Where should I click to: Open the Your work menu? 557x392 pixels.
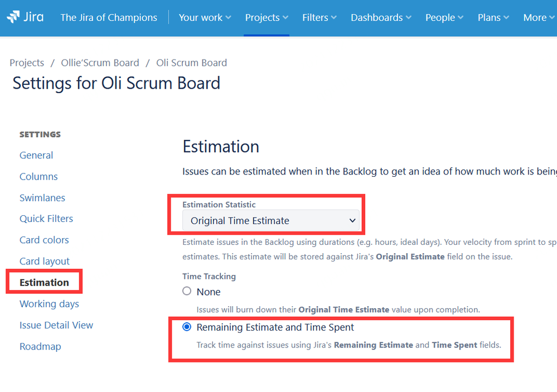(x=205, y=17)
